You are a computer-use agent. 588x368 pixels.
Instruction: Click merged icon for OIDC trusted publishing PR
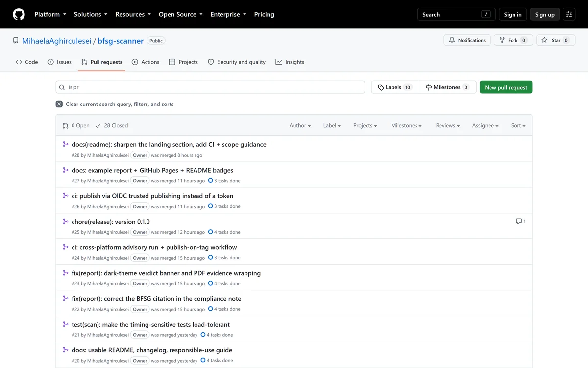[x=66, y=196]
